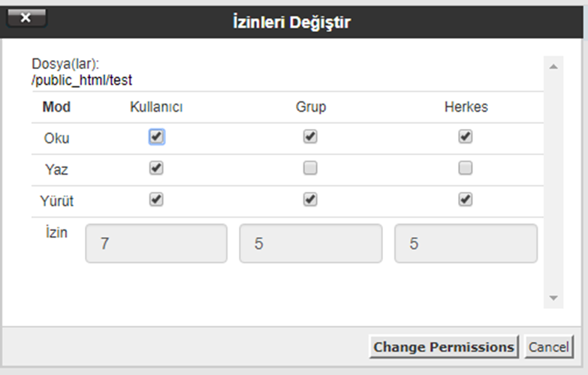
Task: Click the scrollbar down arrow
Action: click(553, 298)
